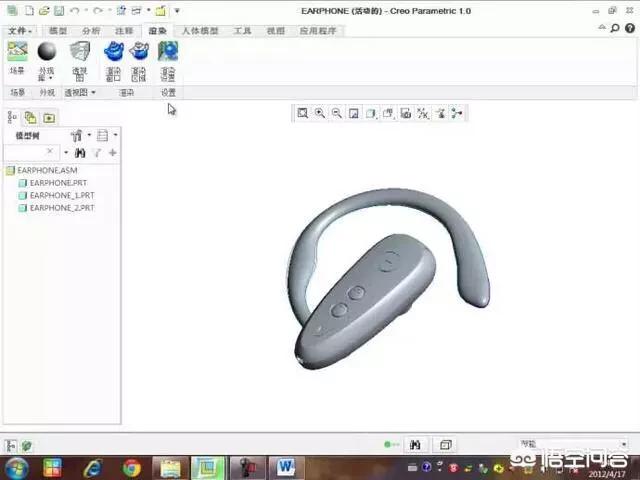Click the binoculars find icon in model tree
640x480 pixels.
pos(81,153)
